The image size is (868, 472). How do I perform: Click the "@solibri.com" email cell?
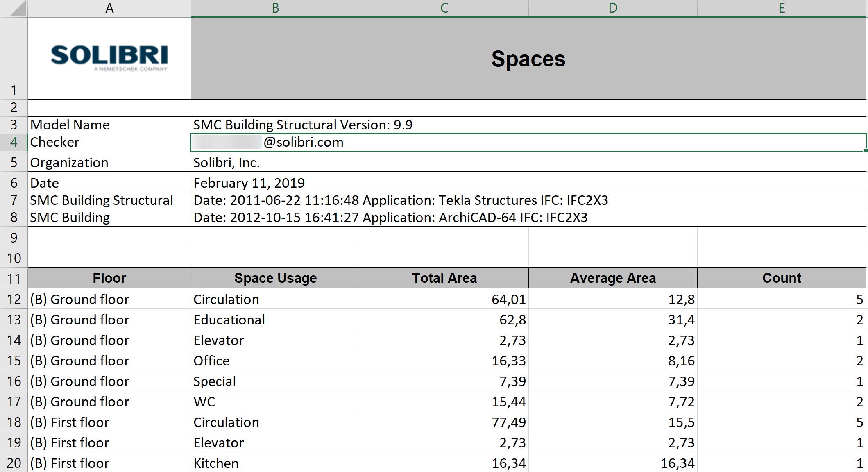coord(528,142)
